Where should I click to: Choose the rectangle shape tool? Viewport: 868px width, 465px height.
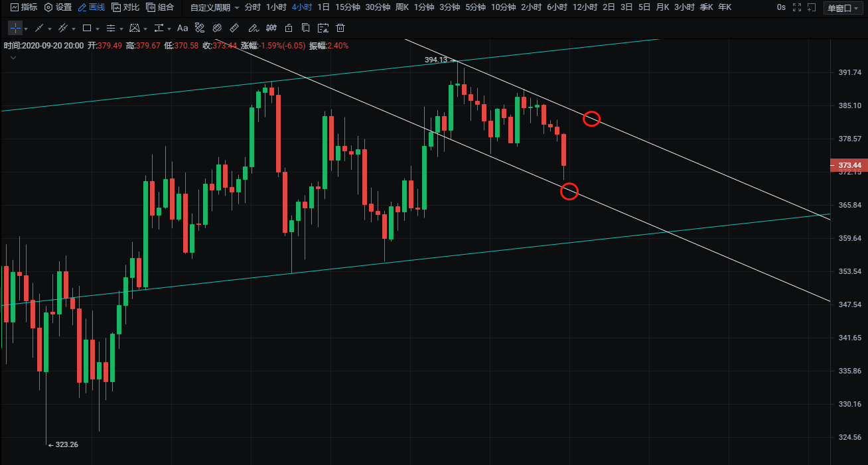click(86, 29)
